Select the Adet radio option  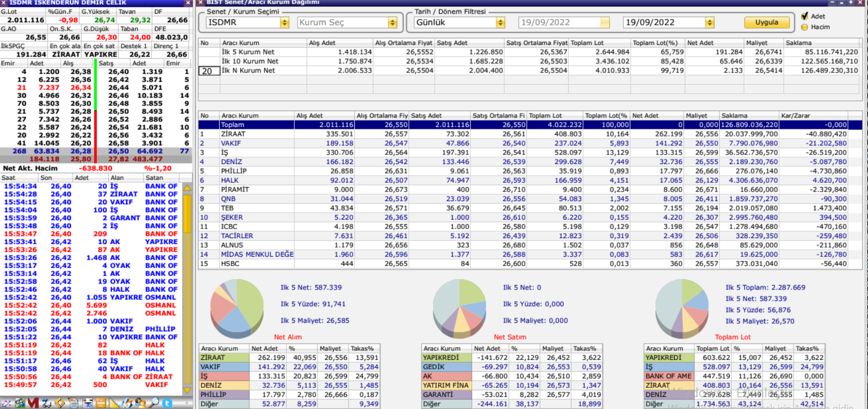[805, 16]
